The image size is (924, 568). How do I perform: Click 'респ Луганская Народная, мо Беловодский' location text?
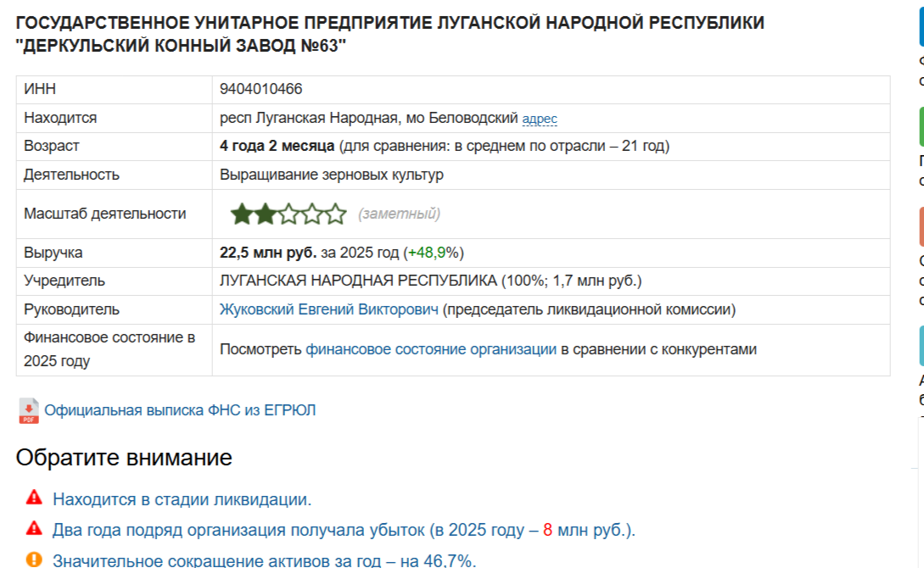tap(369, 118)
